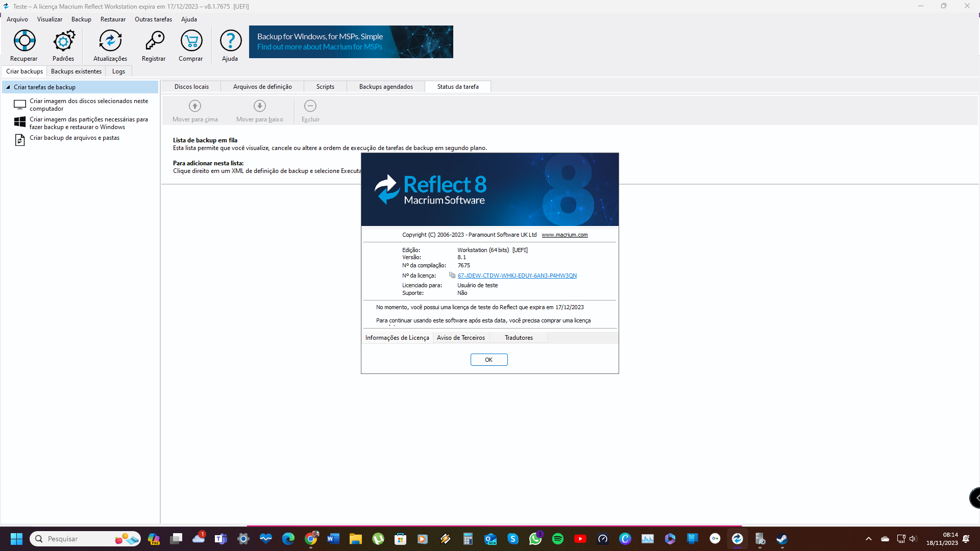Click the Macrium for MSPs banner
Screen dimensions: 980x551
pos(351,42)
